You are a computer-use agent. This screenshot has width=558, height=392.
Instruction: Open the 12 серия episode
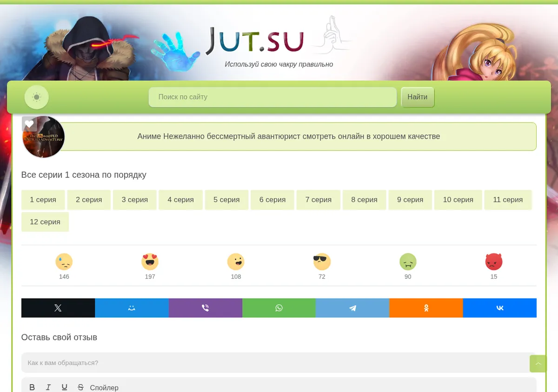(45, 222)
